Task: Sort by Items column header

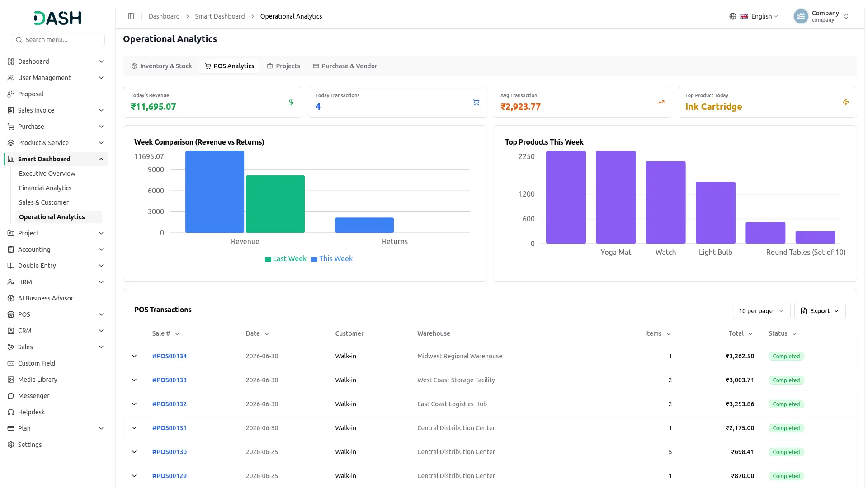Action: 658,333
